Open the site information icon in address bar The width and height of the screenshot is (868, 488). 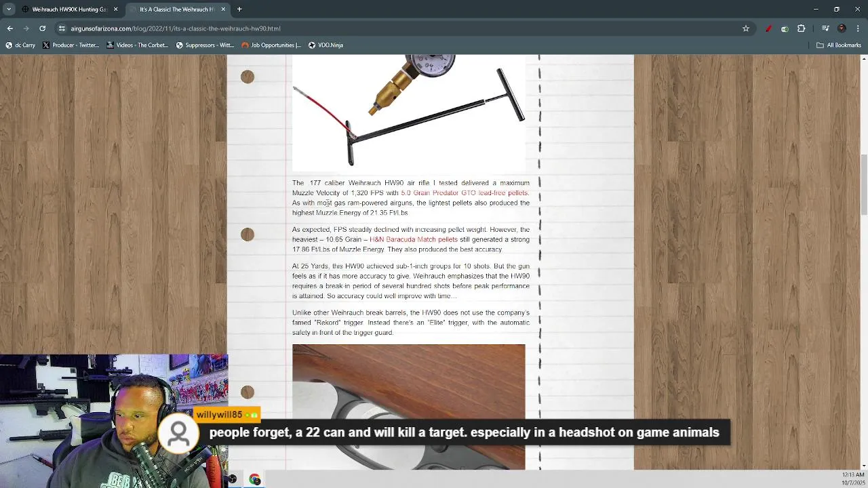coord(62,28)
